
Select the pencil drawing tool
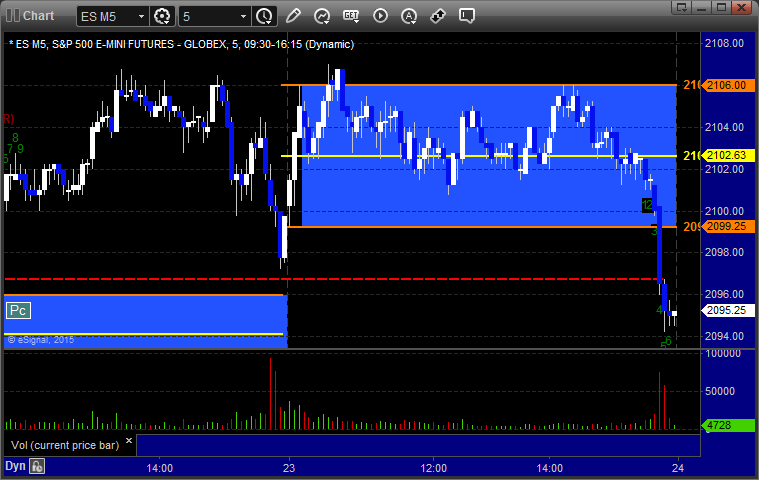293,16
